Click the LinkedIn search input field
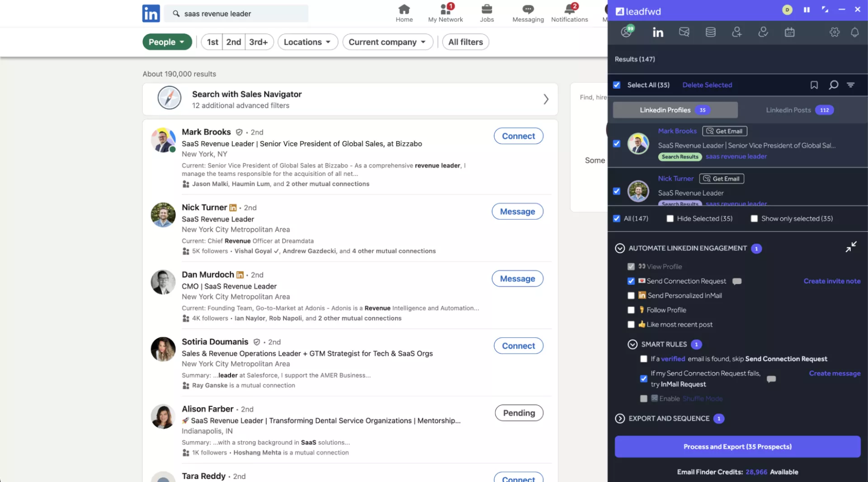The image size is (868, 482). (x=242, y=14)
